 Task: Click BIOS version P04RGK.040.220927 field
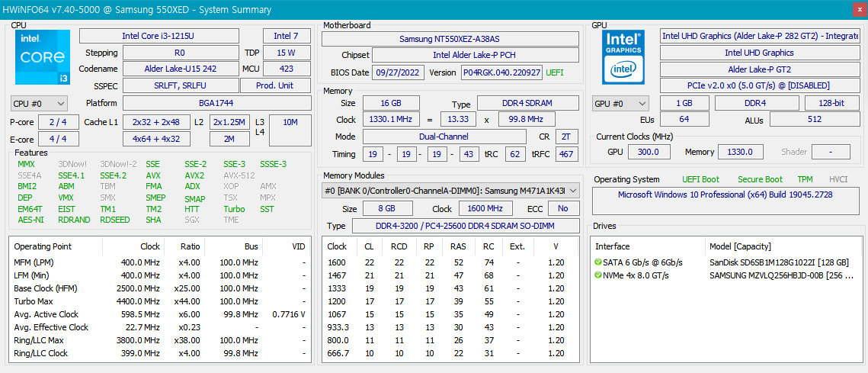point(501,72)
